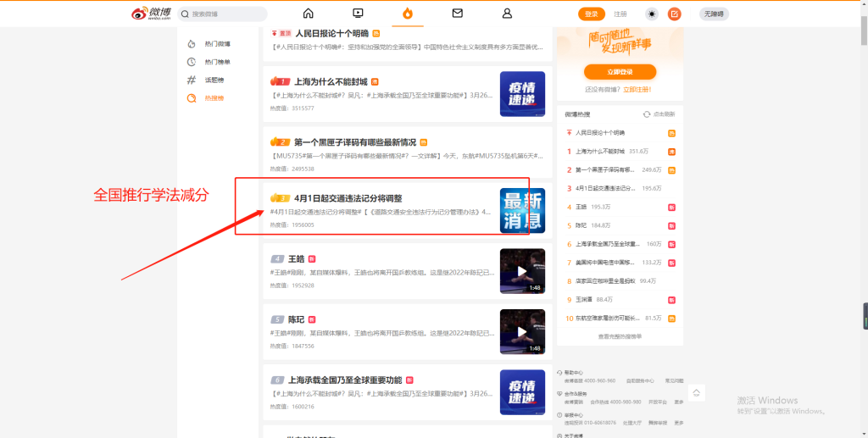Click 常见问题 footer link
This screenshot has width=868, height=438.
coord(674,381)
